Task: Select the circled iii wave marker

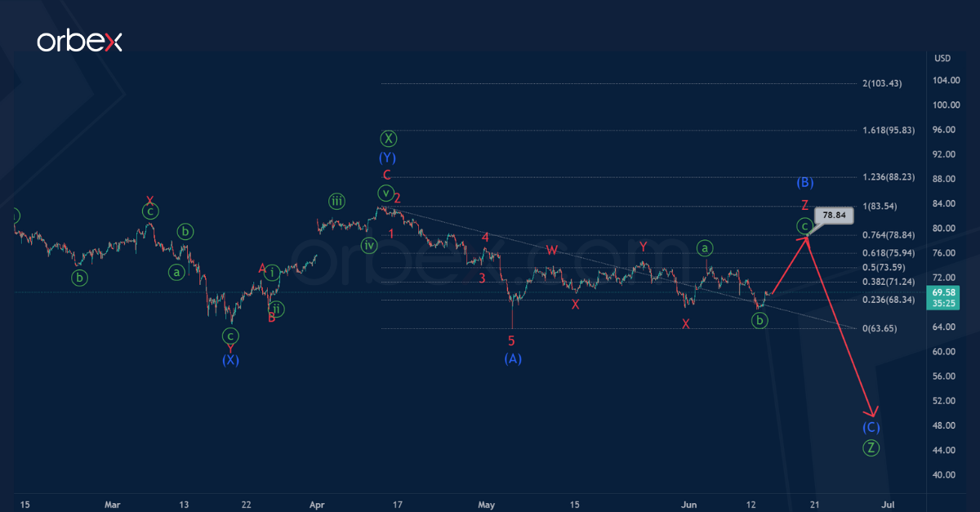Action: [x=336, y=201]
